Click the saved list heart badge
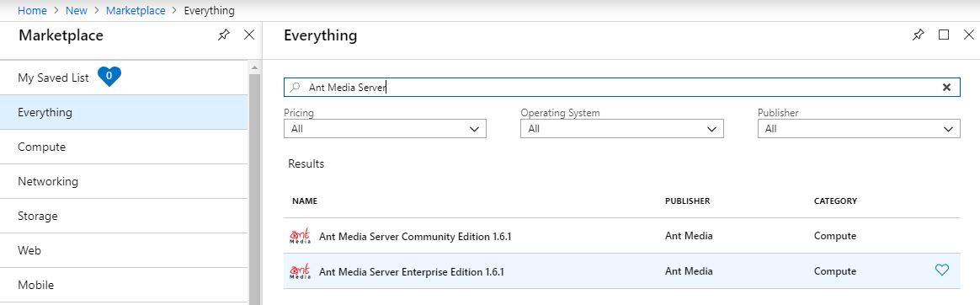 [109, 76]
